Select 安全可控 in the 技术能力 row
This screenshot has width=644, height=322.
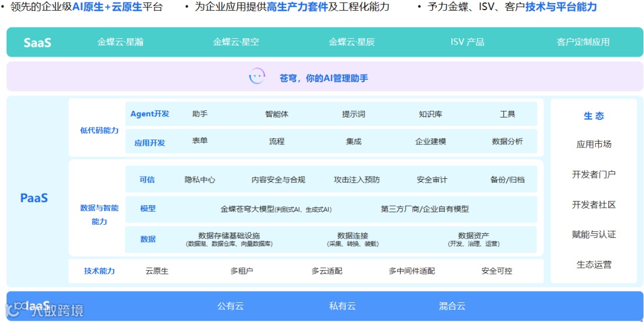[x=497, y=271]
